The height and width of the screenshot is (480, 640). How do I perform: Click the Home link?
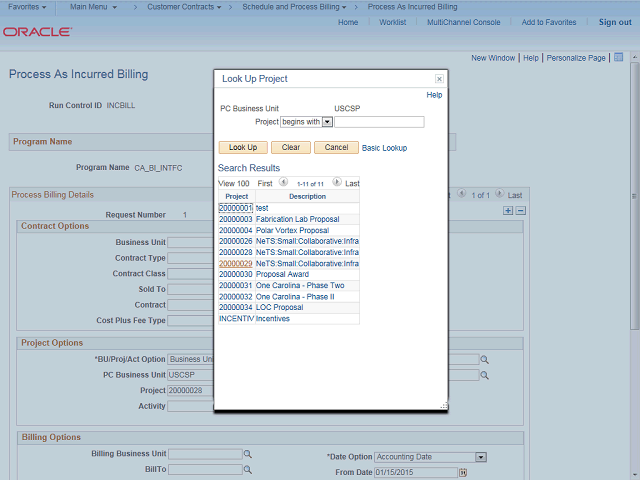pos(348,22)
